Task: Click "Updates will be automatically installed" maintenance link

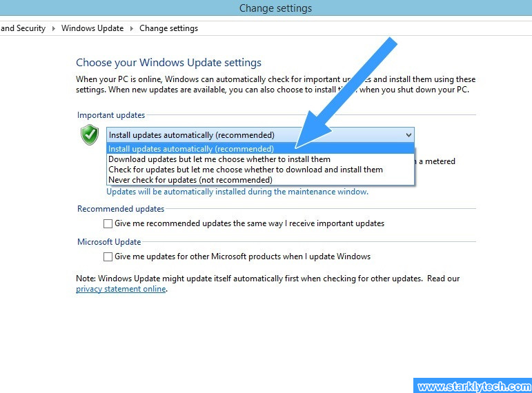Action: click(x=237, y=192)
